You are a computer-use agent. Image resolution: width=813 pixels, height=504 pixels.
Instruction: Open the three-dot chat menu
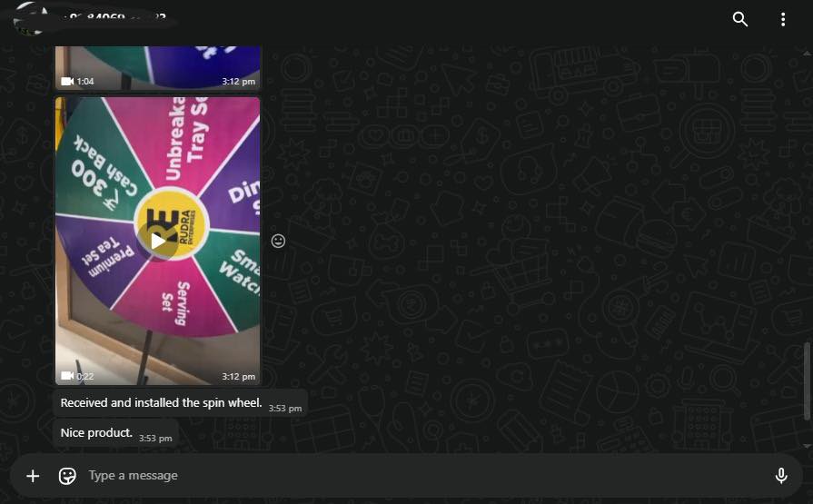[783, 19]
